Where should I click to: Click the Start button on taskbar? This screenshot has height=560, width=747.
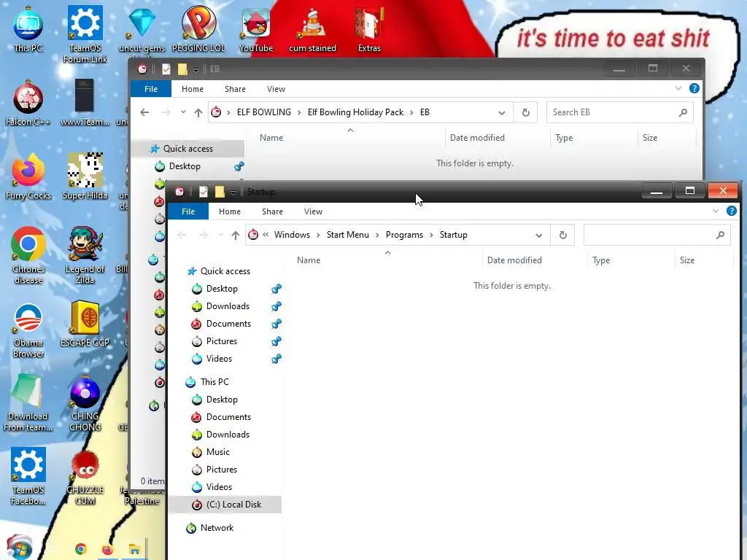coord(19,548)
